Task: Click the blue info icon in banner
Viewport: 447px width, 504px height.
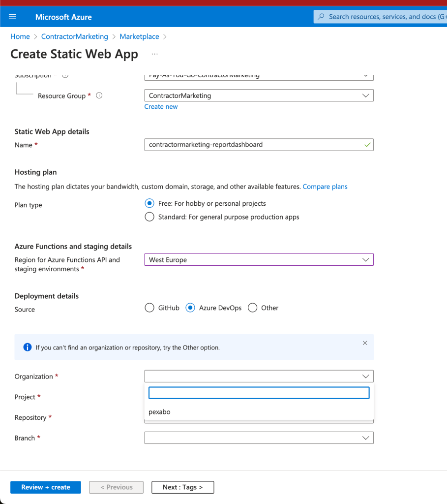Action: pos(28,347)
